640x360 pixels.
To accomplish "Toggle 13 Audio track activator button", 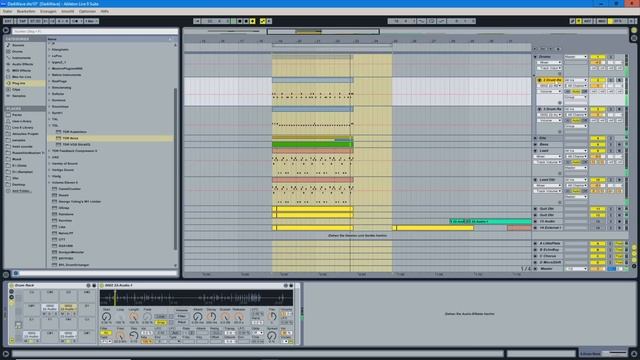I will click(x=598, y=222).
